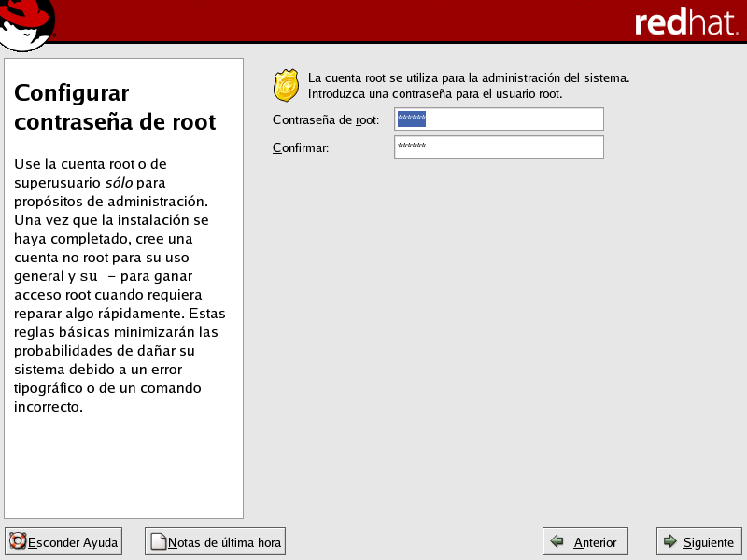Proceed with the Siguiente button
The width and height of the screenshot is (747, 560).
coord(699,541)
